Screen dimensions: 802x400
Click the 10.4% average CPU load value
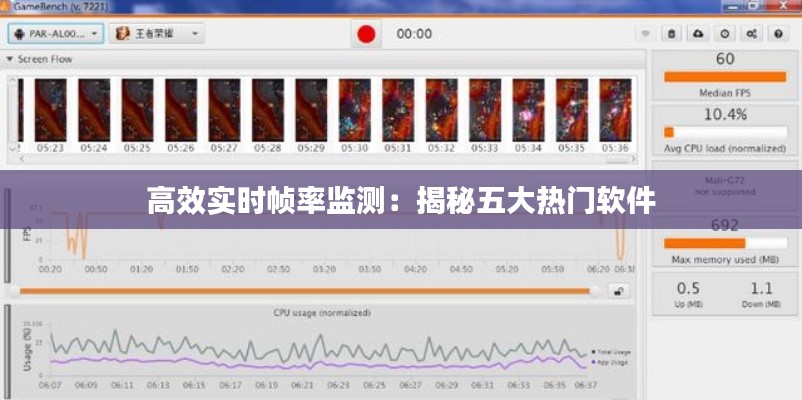coord(725,115)
